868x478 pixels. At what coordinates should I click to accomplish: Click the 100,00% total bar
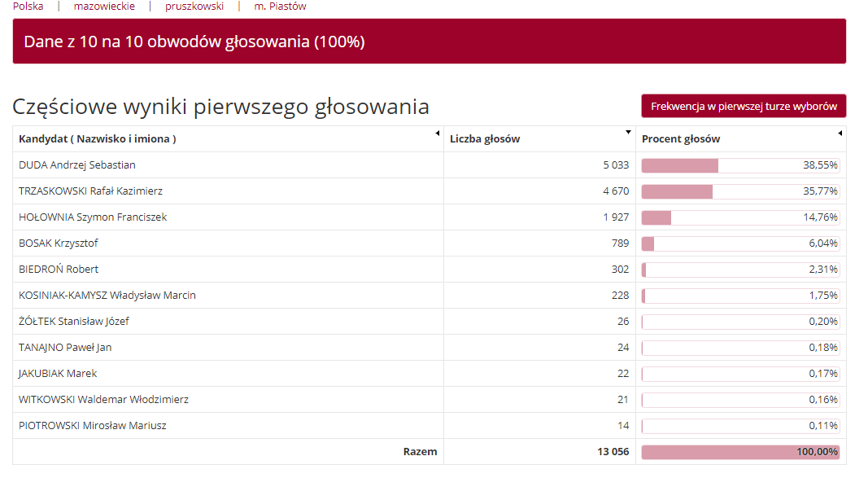click(x=740, y=452)
